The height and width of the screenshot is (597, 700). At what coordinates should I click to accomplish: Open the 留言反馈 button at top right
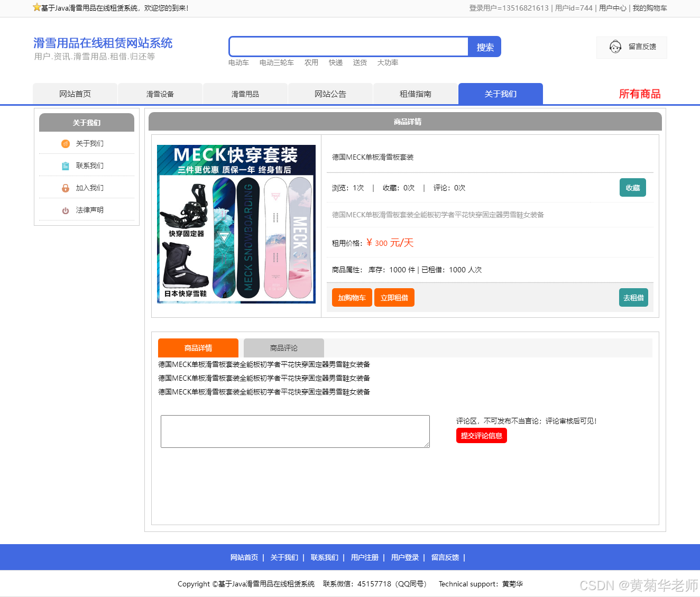(x=632, y=47)
